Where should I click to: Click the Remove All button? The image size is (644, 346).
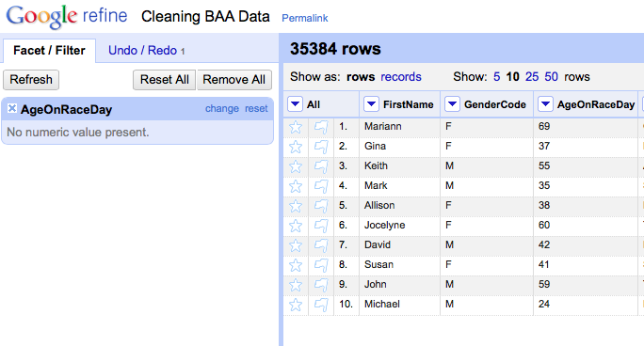[x=234, y=80]
